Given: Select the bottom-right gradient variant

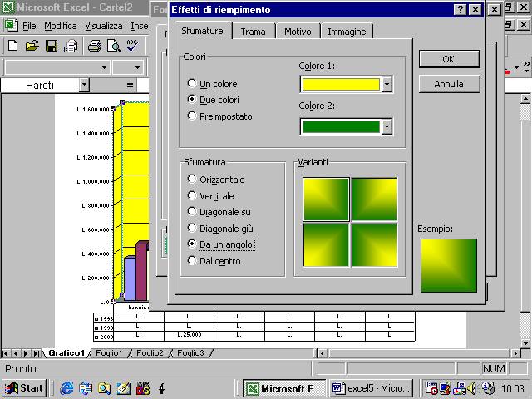Looking at the screenshot, I should click(374, 244).
